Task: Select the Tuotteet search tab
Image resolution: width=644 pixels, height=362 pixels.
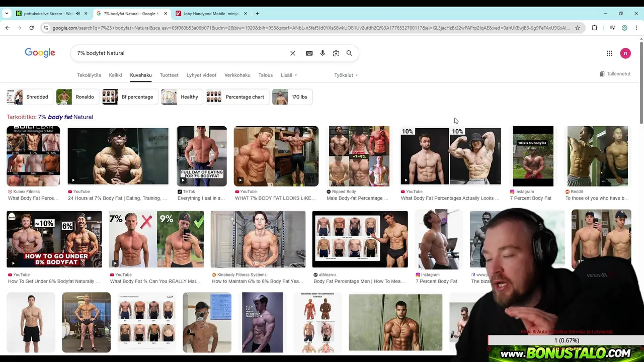Action: tap(169, 75)
